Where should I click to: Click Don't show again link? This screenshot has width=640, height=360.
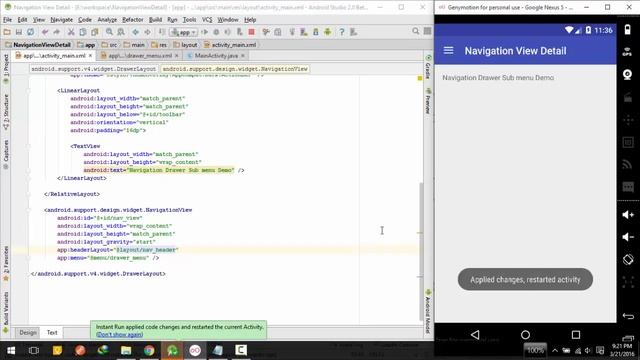coord(119,335)
